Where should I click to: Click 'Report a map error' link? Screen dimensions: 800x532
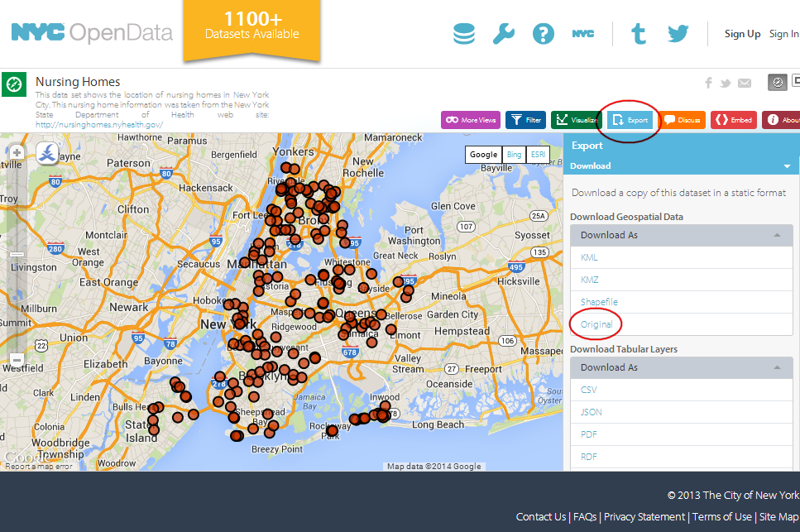click(38, 466)
